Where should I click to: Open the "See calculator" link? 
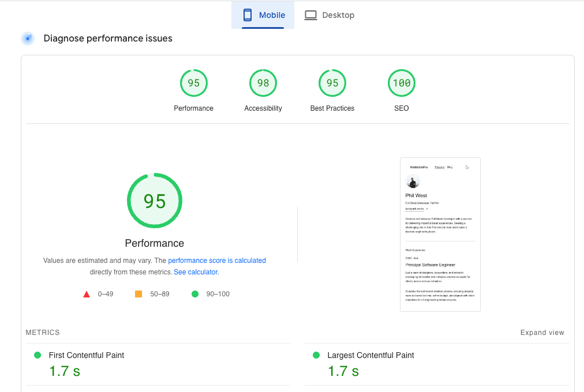[196, 272]
